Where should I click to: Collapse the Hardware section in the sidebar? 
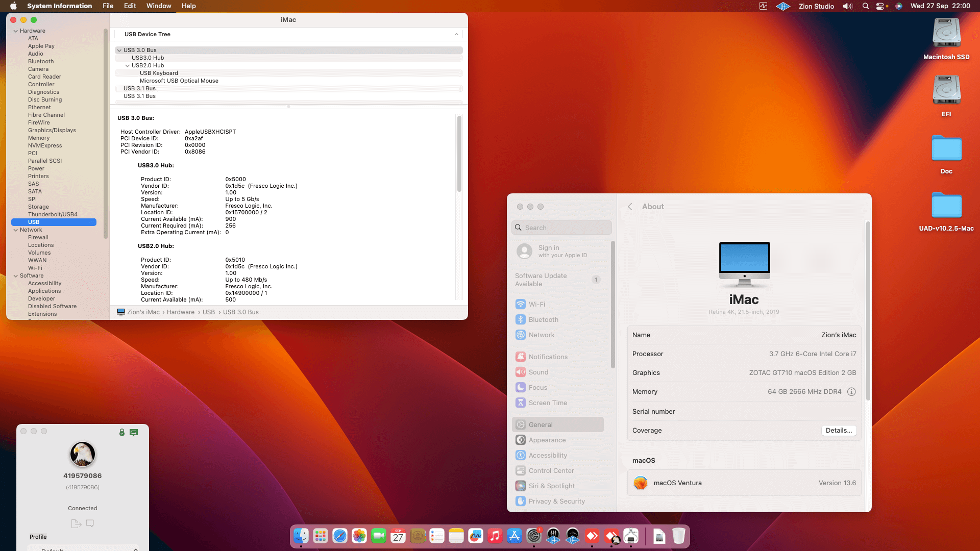pyautogui.click(x=16, y=31)
